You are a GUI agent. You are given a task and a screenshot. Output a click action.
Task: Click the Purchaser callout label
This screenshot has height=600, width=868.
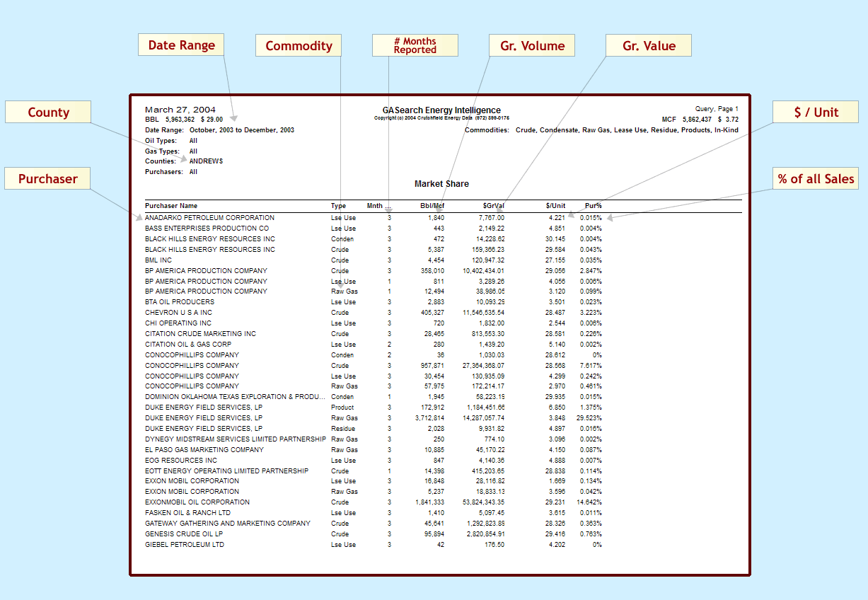pyautogui.click(x=48, y=179)
